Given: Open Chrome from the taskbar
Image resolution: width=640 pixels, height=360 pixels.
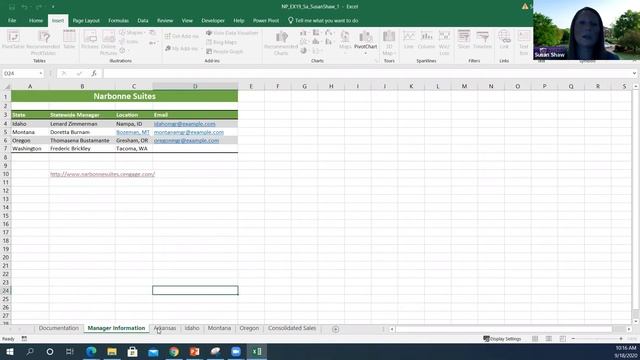Looking at the screenshot, I should [174, 351].
